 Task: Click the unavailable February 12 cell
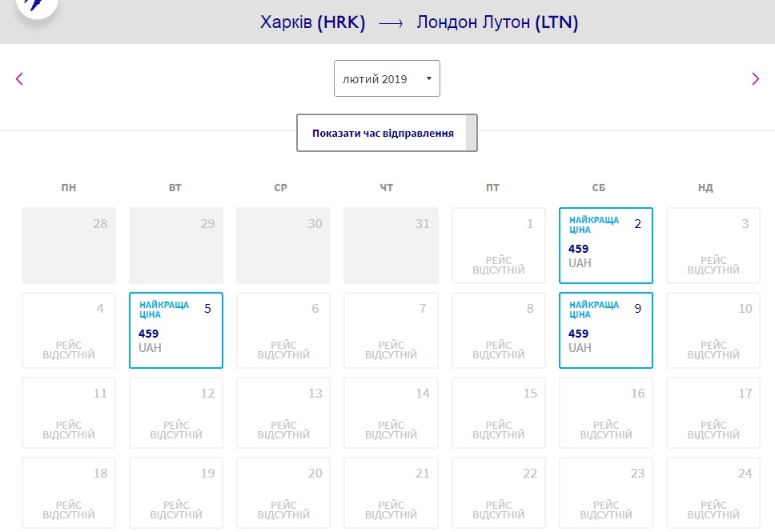point(176,415)
